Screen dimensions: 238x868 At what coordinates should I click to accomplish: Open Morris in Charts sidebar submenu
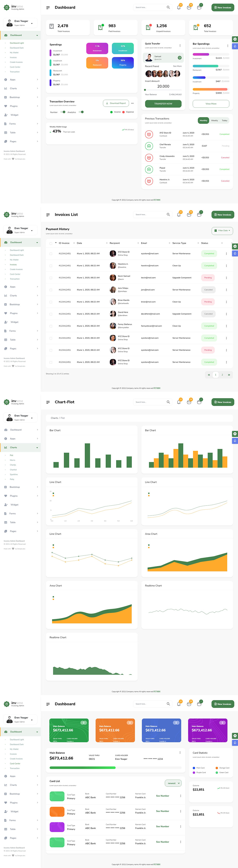(12, 460)
